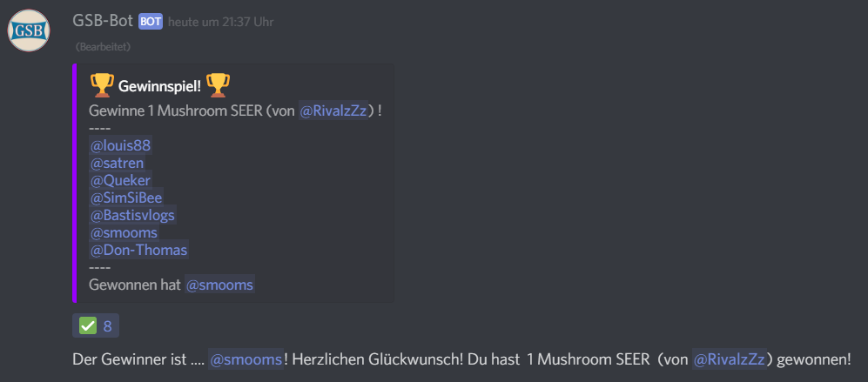Click the right trophy emoji after Gewinnspiel
868x382 pixels.
click(x=218, y=86)
